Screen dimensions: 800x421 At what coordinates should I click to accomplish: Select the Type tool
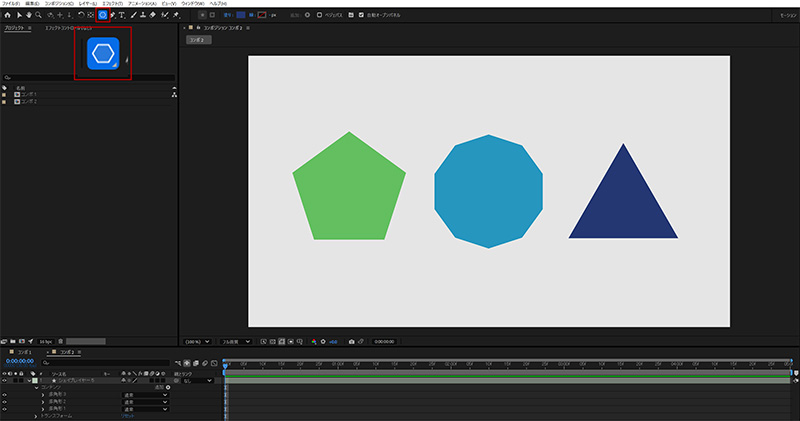(122, 16)
